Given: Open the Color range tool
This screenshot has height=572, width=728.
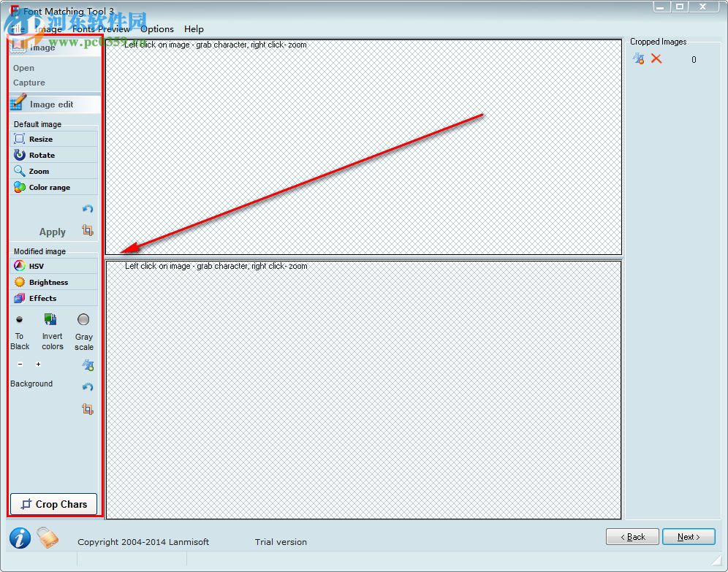Looking at the screenshot, I should (48, 187).
